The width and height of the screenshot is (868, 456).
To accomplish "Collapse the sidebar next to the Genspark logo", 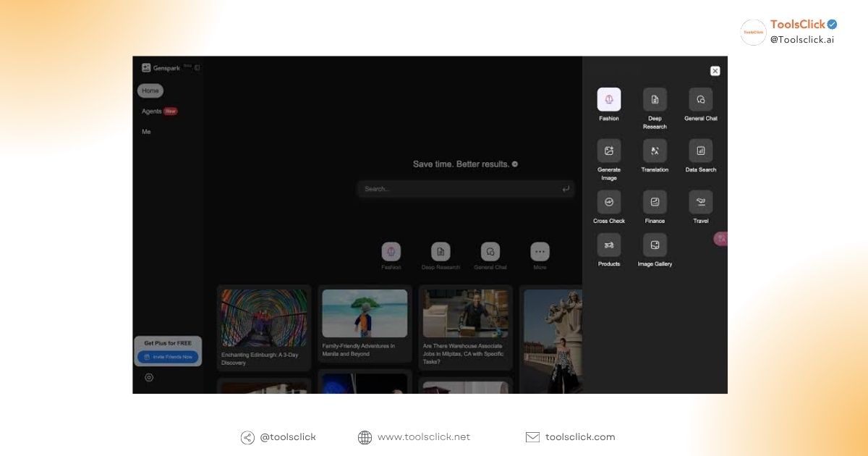I will coord(197,68).
